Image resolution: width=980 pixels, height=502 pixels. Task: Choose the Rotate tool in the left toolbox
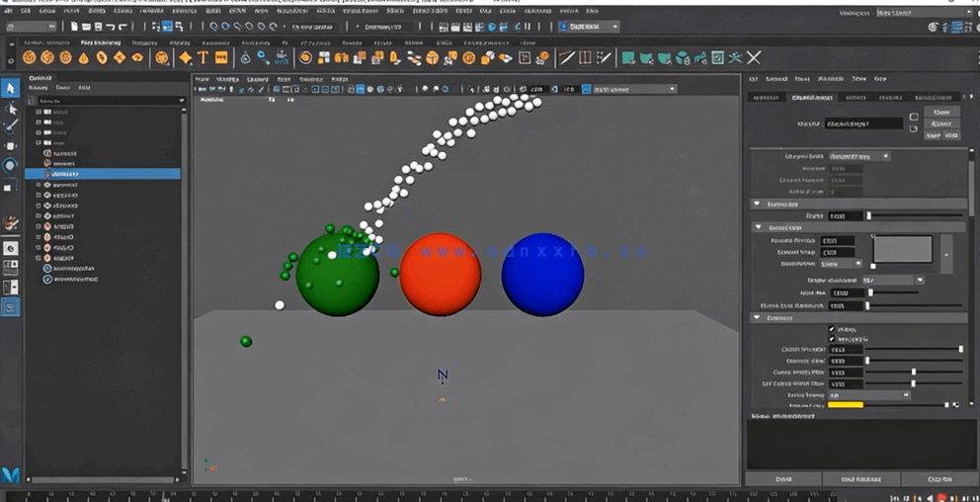(x=11, y=166)
